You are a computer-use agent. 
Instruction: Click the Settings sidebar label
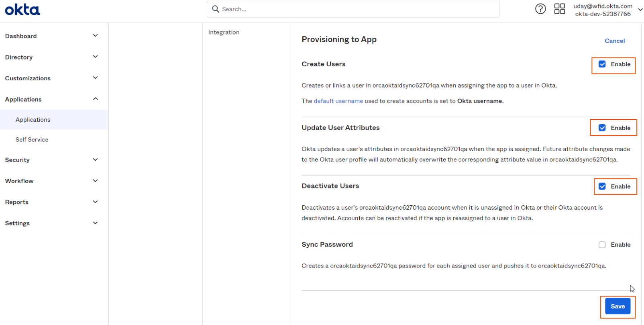coord(17,223)
